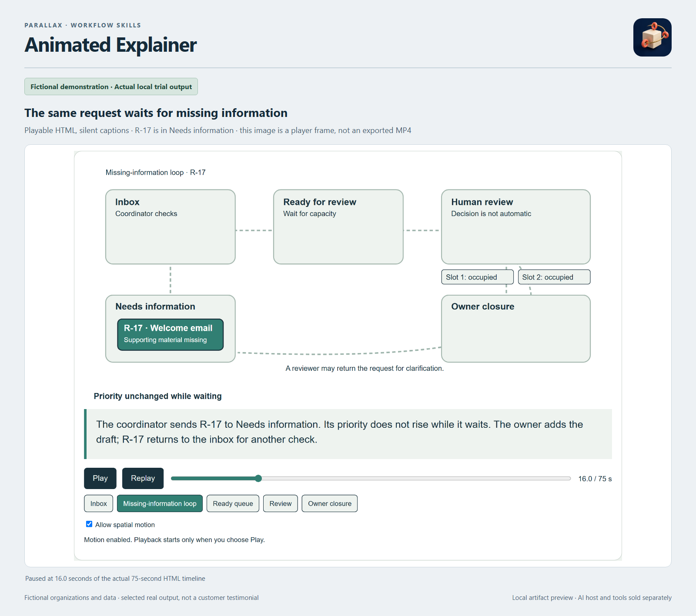Select the Slot 2: occupied box
The image size is (696, 616).
[x=554, y=277]
